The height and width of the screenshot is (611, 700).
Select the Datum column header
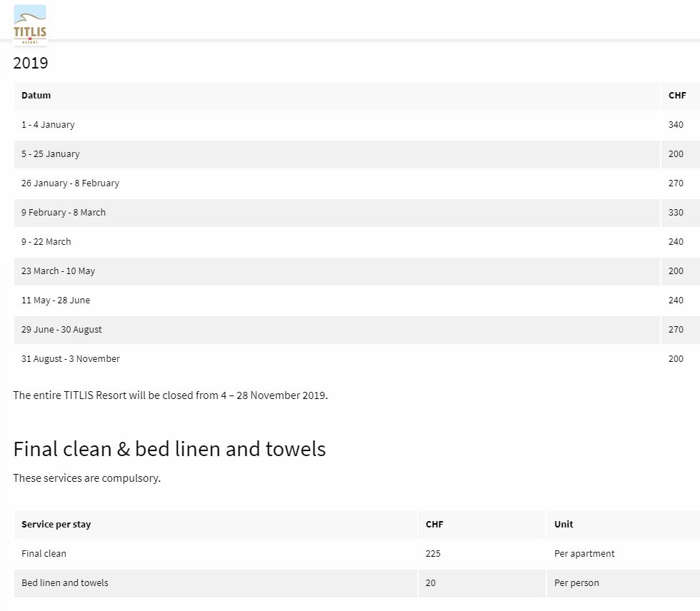36,96
